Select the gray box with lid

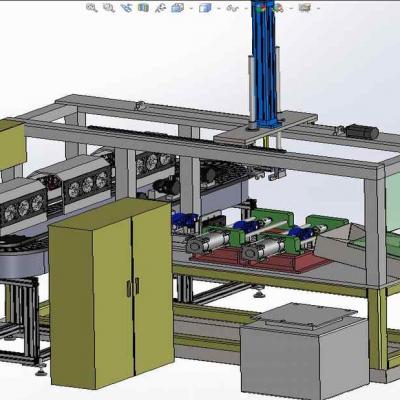(304, 350)
